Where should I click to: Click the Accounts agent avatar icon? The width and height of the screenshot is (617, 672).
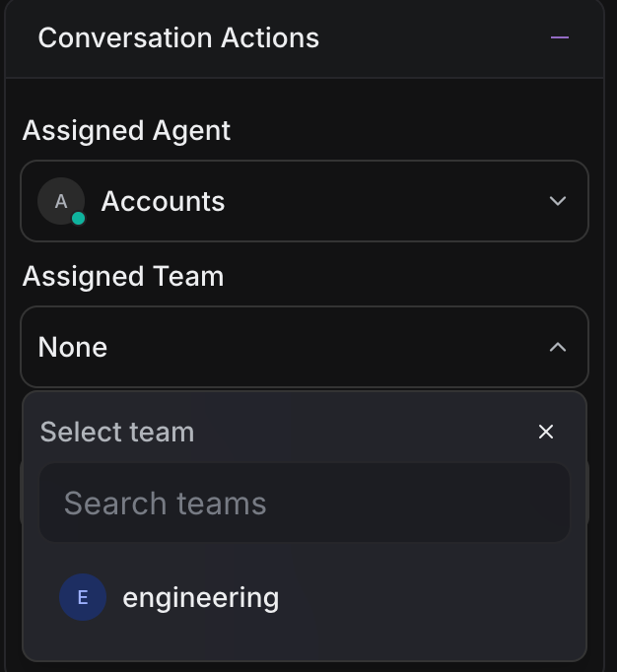coord(60,201)
